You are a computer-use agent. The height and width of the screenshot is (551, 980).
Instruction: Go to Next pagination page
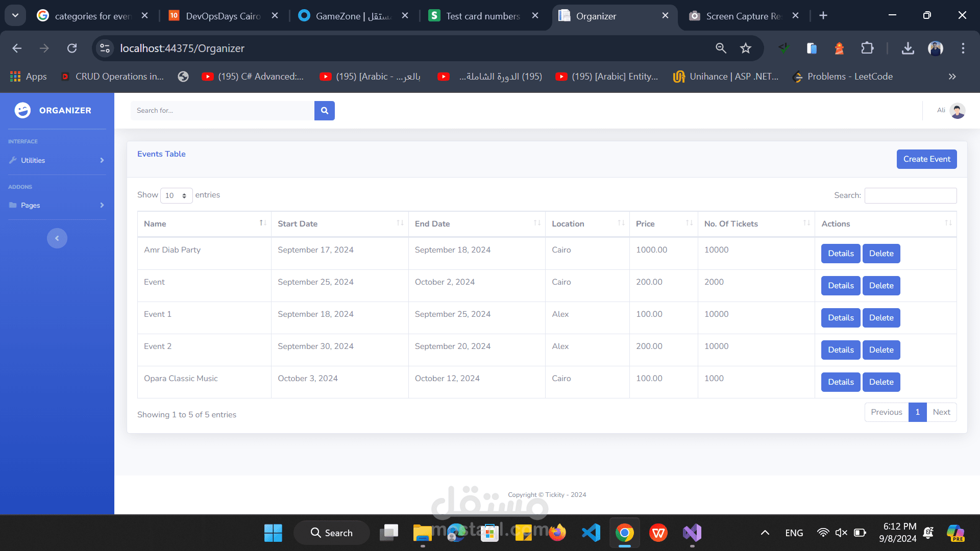click(x=941, y=412)
